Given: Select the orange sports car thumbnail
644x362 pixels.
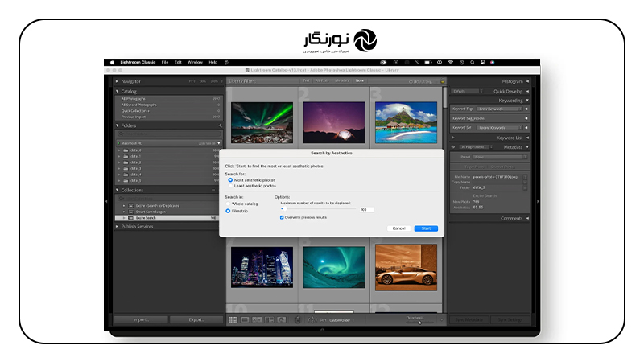Looking at the screenshot, I should click(x=407, y=268).
